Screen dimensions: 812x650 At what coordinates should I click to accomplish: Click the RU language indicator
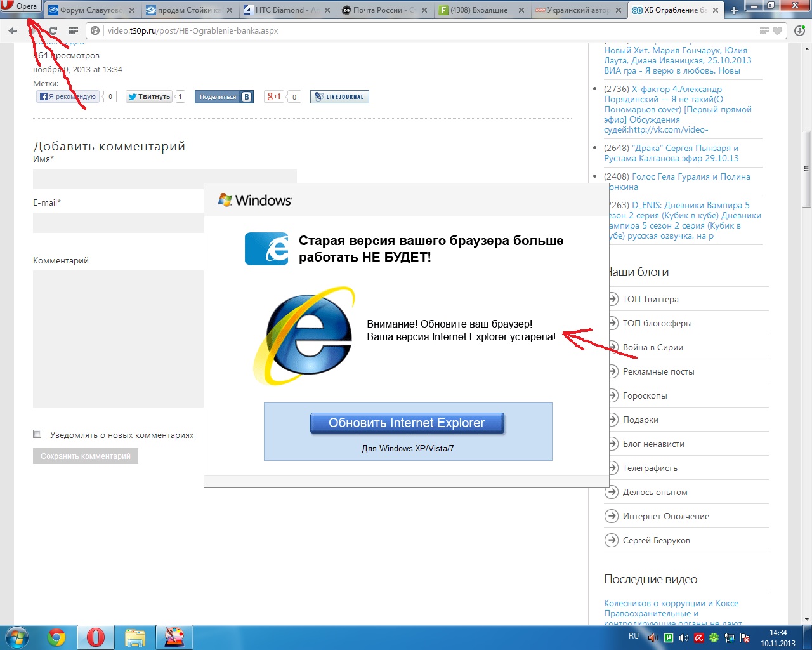(634, 636)
